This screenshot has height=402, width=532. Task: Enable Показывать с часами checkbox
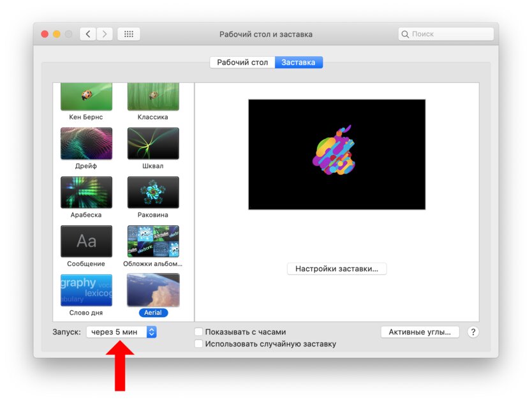pos(198,332)
